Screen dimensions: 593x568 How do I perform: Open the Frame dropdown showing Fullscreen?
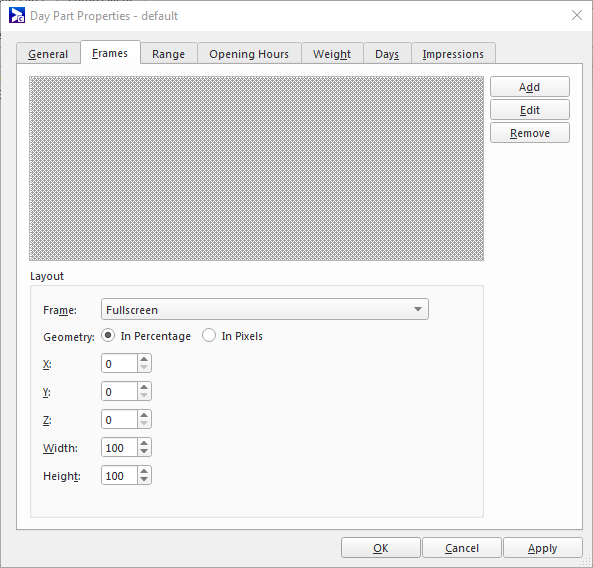coord(265,309)
